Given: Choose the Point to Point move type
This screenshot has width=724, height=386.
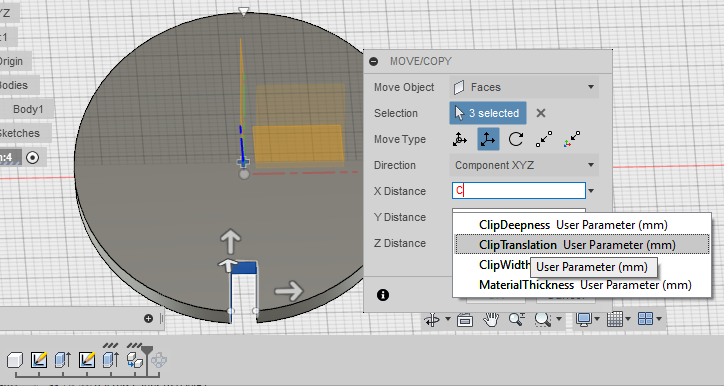Looking at the screenshot, I should [x=543, y=139].
